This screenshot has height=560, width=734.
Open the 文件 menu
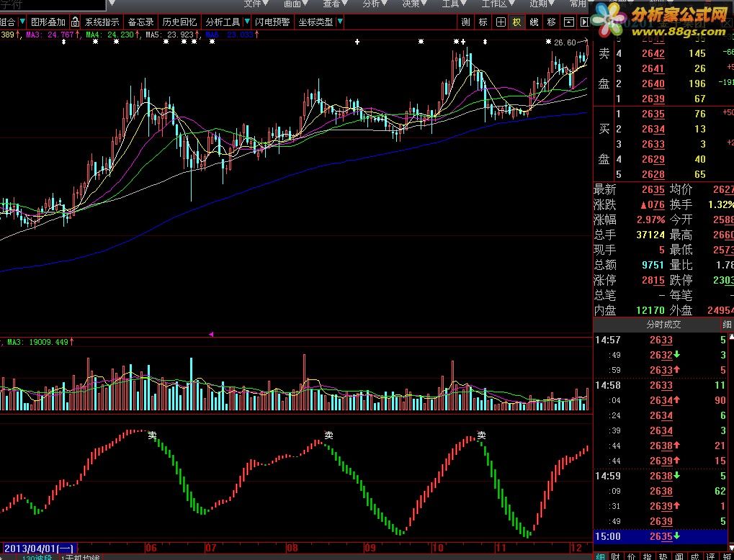(256, 4)
